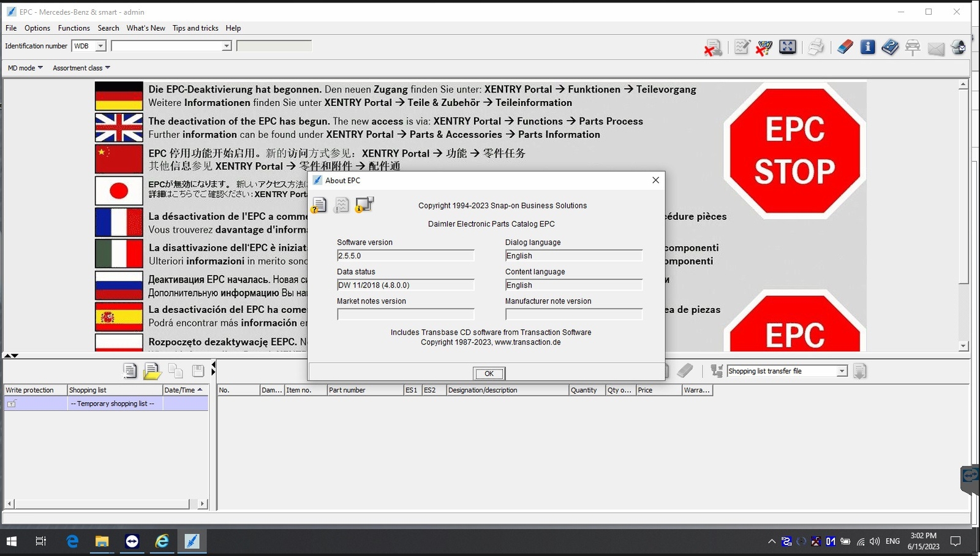Click the save shopping list icon
Image resolution: width=980 pixels, height=556 pixels.
click(198, 370)
